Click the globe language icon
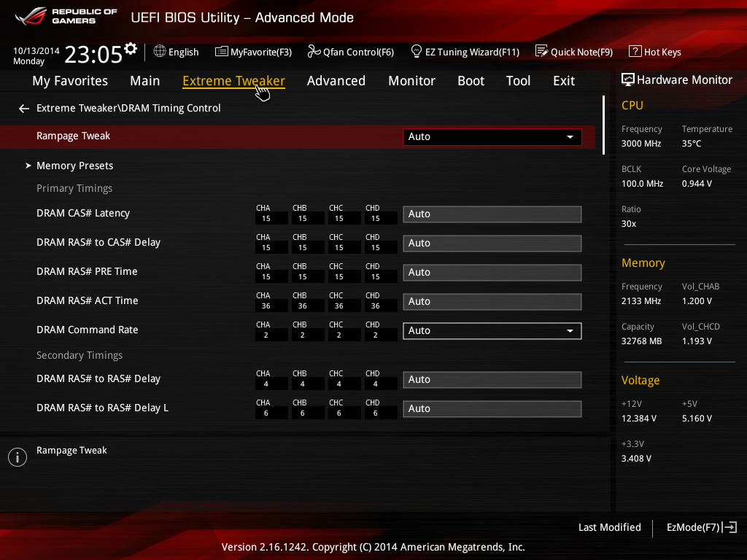Image resolution: width=747 pixels, height=560 pixels. coord(160,51)
